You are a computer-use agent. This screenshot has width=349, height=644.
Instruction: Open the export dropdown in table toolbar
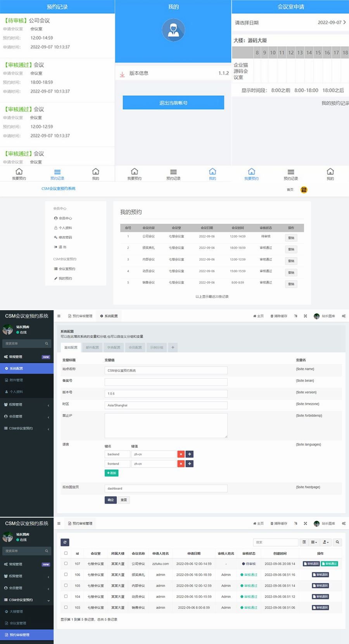(326, 542)
